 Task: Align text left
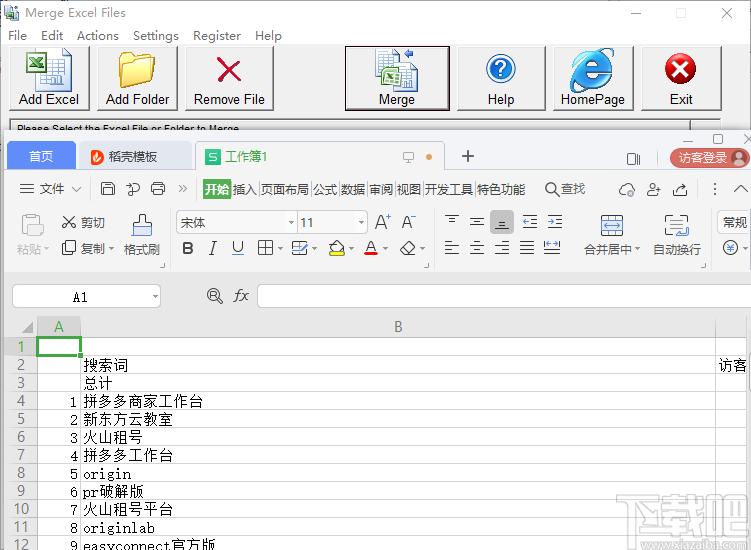coord(452,248)
